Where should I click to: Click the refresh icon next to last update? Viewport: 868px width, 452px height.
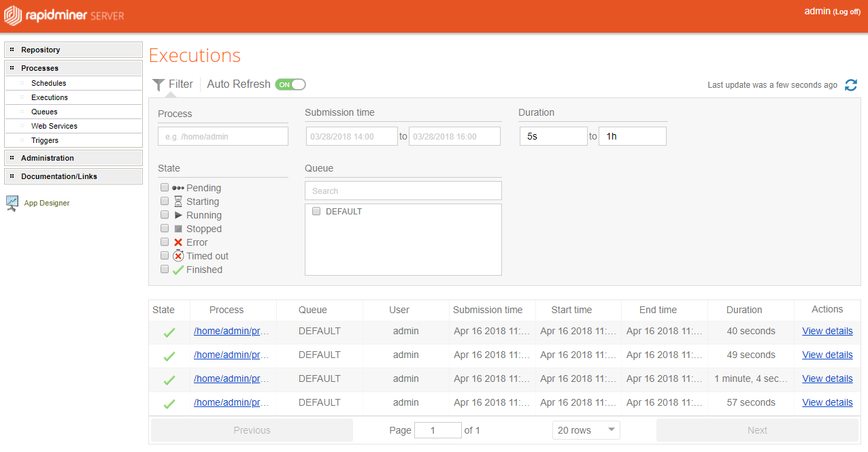[x=850, y=84]
